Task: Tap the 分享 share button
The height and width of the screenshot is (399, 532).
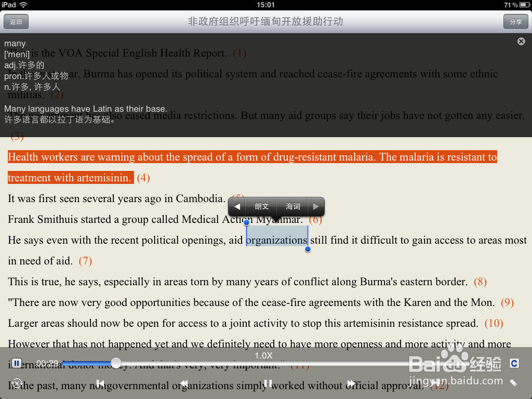Action: [516, 22]
